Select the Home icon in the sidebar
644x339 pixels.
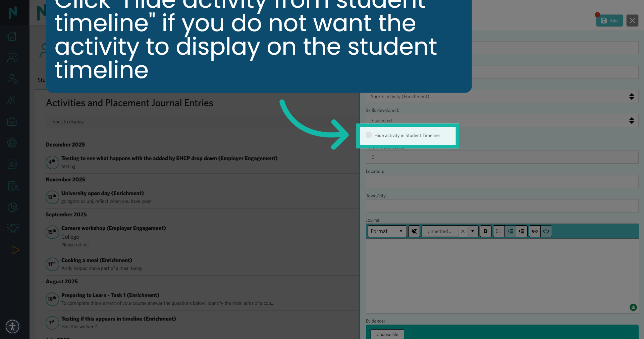(x=12, y=36)
